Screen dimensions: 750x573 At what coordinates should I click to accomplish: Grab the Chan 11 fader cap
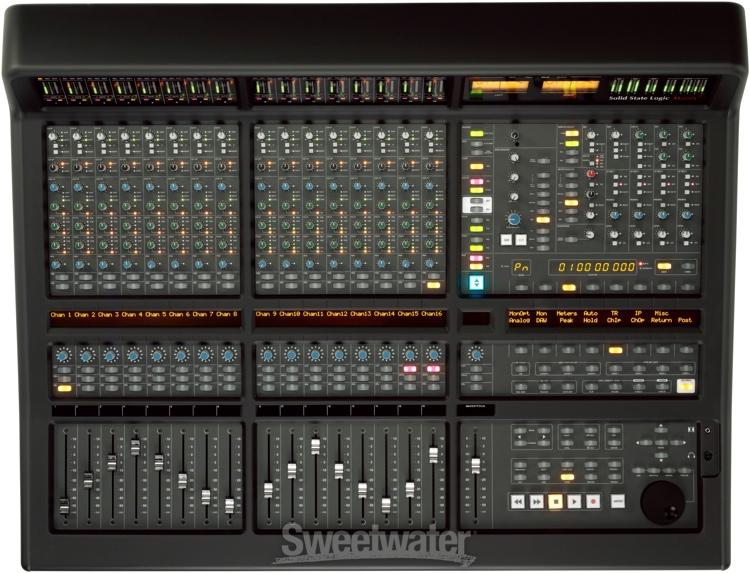click(315, 446)
